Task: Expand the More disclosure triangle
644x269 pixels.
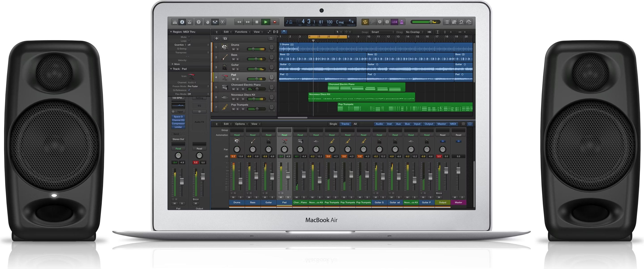Action: (x=172, y=64)
